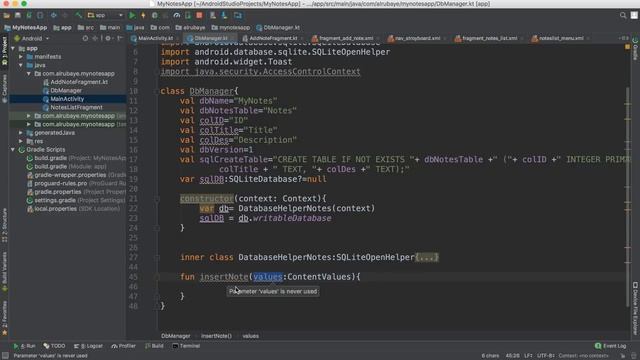
Task: Open the run configuration 'app' dropdown
Action: click(x=105, y=16)
